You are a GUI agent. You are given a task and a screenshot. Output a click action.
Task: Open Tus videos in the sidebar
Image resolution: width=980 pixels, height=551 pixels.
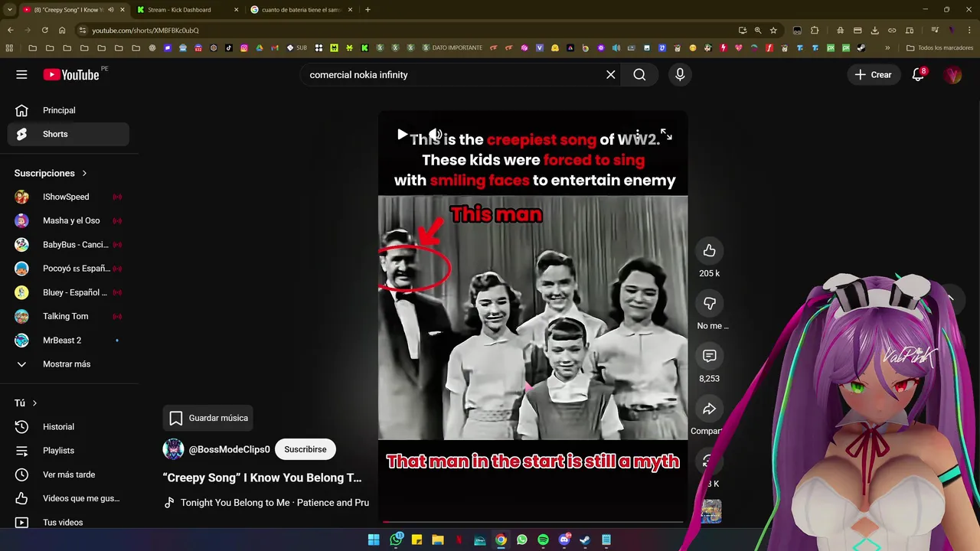point(69,522)
